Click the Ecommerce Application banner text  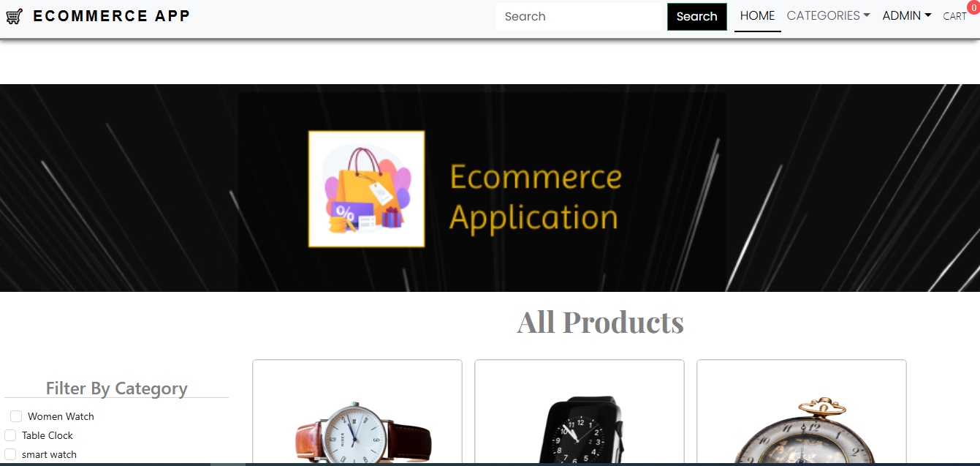[536, 198]
